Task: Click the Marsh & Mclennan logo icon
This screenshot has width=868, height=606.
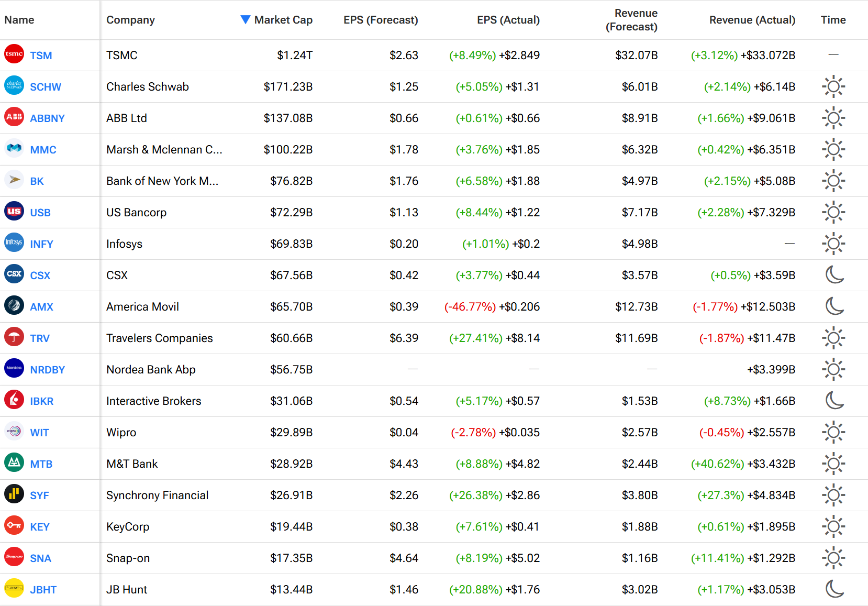Action: 14,148
